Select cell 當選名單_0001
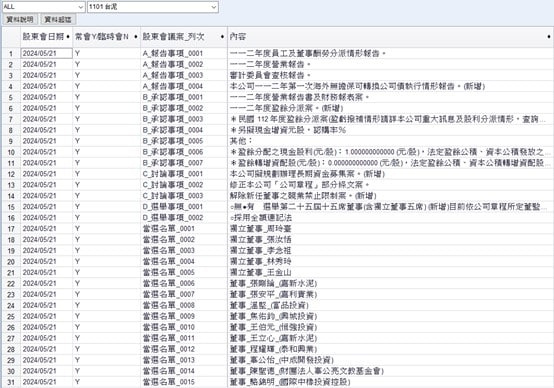Viewport: 554px width, 388px height. 184,229
